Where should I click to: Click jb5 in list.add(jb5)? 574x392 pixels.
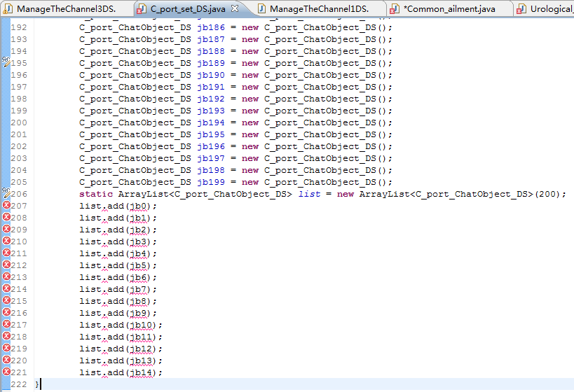pyautogui.click(x=138, y=266)
